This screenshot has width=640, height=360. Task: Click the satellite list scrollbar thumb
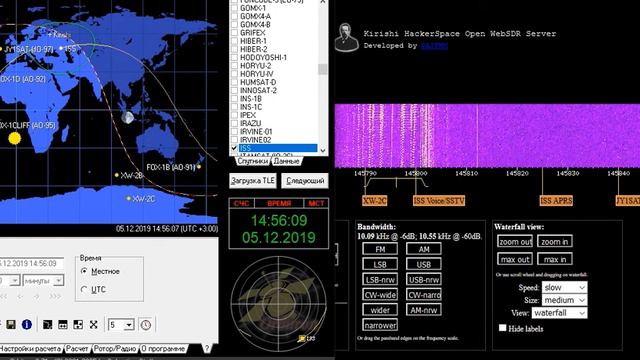[322, 69]
